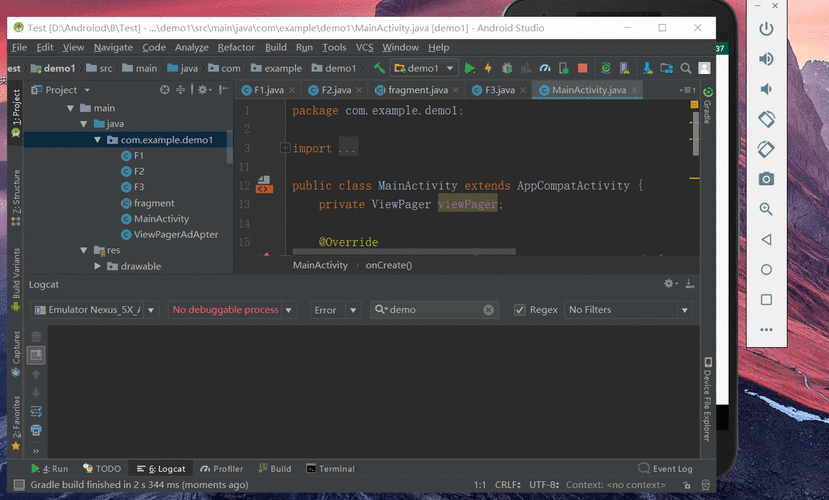Image resolution: width=829 pixels, height=500 pixels.
Task: Close the F2.java tab
Action: (x=359, y=90)
